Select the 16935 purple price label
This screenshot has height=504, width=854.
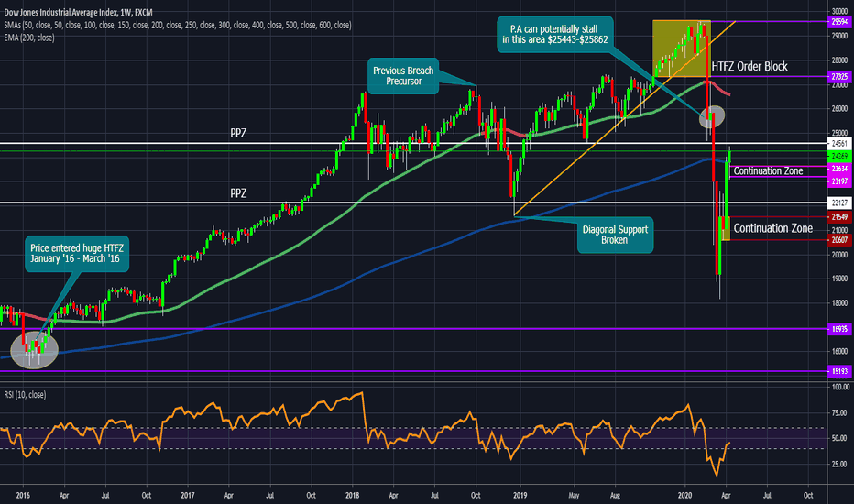[x=838, y=329]
